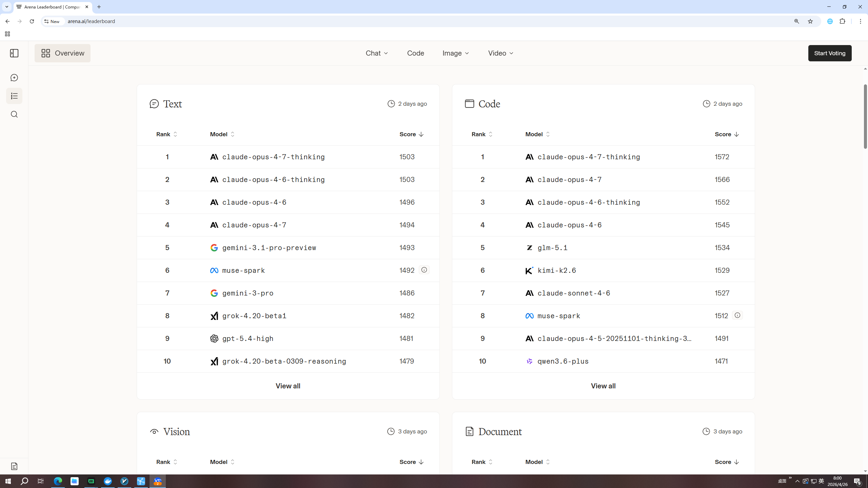868x488 pixels.
Task: Open qwen3.6-plus in Code table
Action: 563,361
